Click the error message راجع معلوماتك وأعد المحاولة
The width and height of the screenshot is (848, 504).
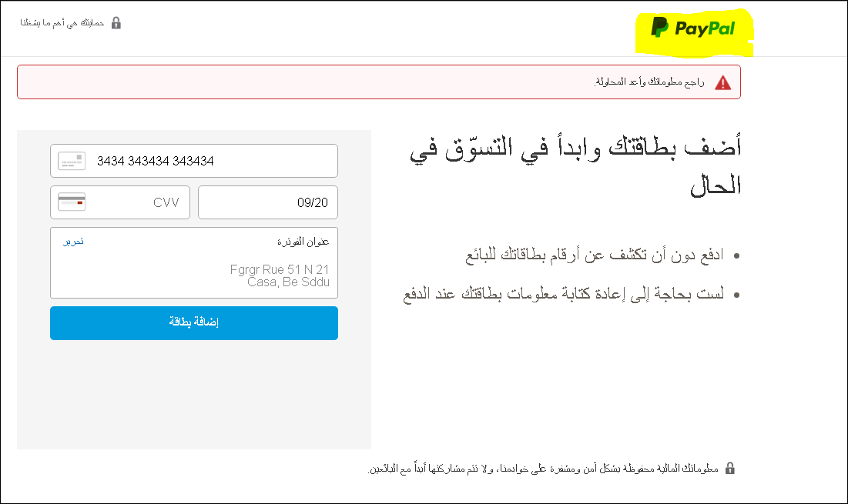coord(649,82)
